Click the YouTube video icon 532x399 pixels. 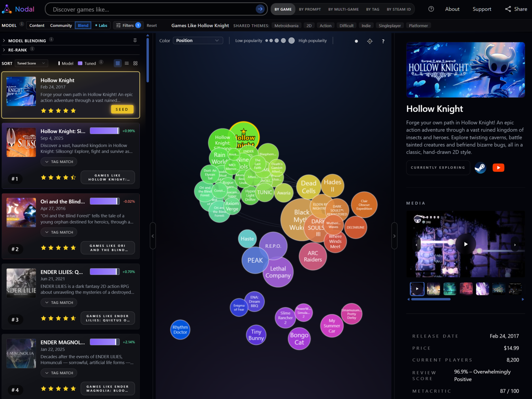(x=498, y=168)
